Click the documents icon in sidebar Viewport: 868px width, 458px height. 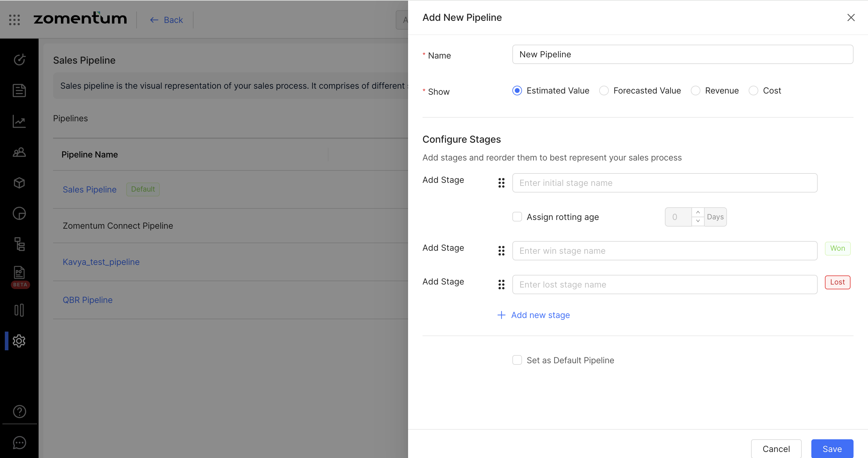(x=19, y=91)
